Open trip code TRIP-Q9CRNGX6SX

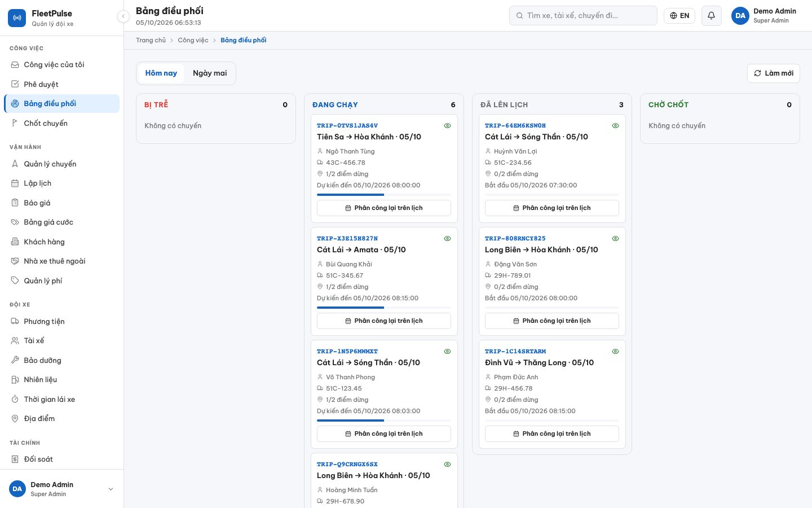tap(347, 465)
